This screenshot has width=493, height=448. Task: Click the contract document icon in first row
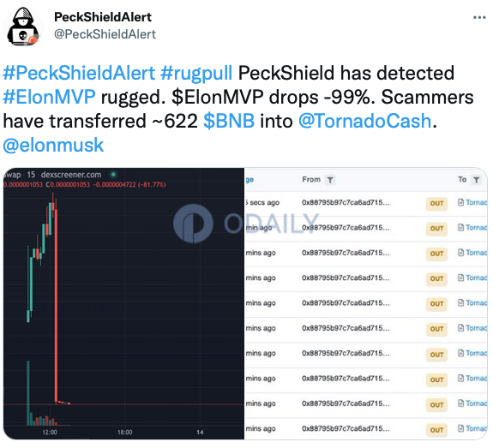point(460,202)
